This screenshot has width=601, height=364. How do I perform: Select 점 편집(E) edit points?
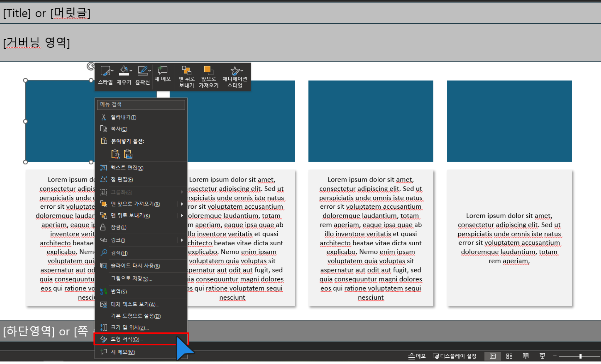141,179
